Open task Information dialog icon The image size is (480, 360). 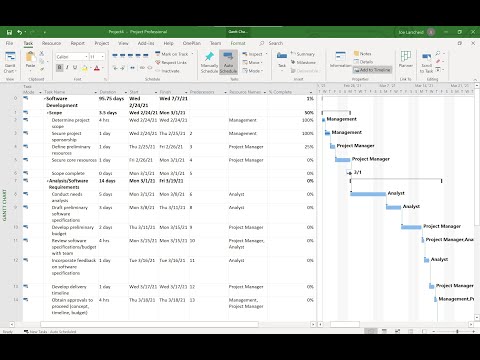click(x=340, y=56)
